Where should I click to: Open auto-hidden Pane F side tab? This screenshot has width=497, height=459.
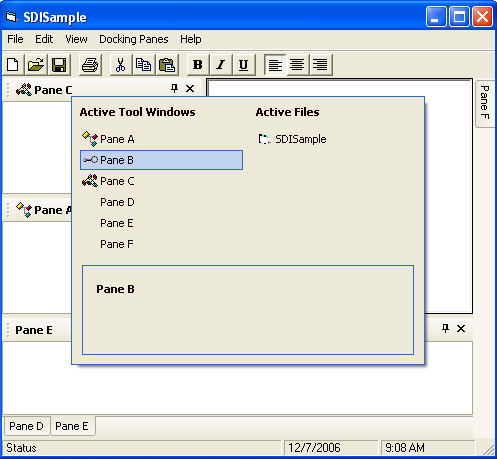point(484,103)
